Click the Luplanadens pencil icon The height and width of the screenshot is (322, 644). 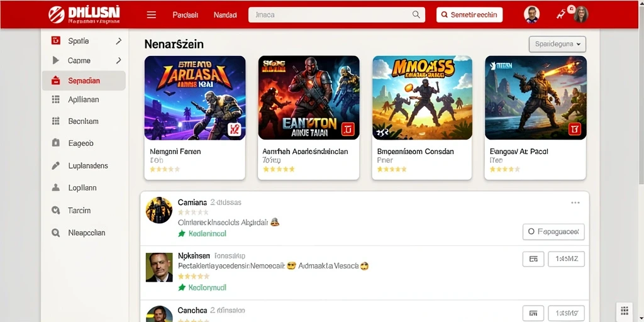tap(55, 165)
